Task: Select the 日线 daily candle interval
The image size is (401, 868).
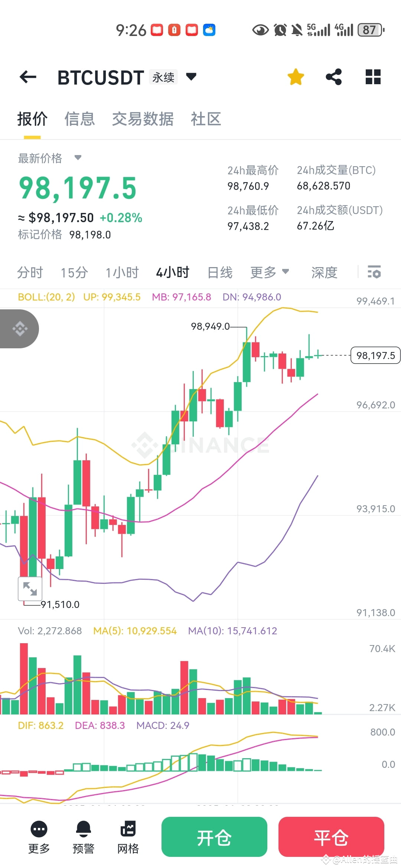Action: pyautogui.click(x=220, y=272)
